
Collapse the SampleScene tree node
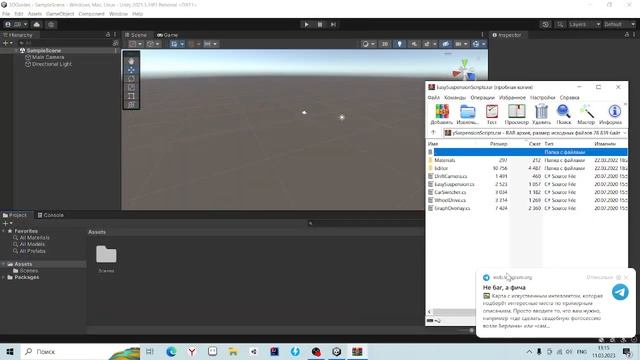pyautogui.click(x=16, y=50)
